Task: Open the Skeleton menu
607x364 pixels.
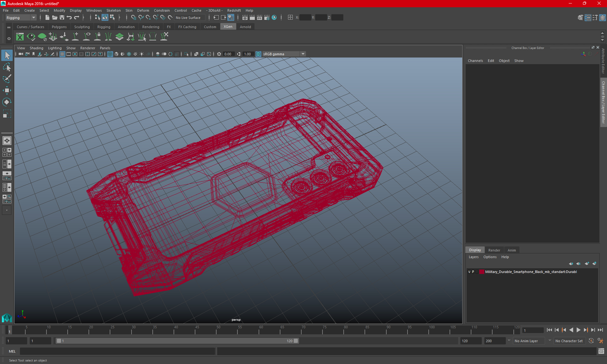Action: tap(113, 10)
